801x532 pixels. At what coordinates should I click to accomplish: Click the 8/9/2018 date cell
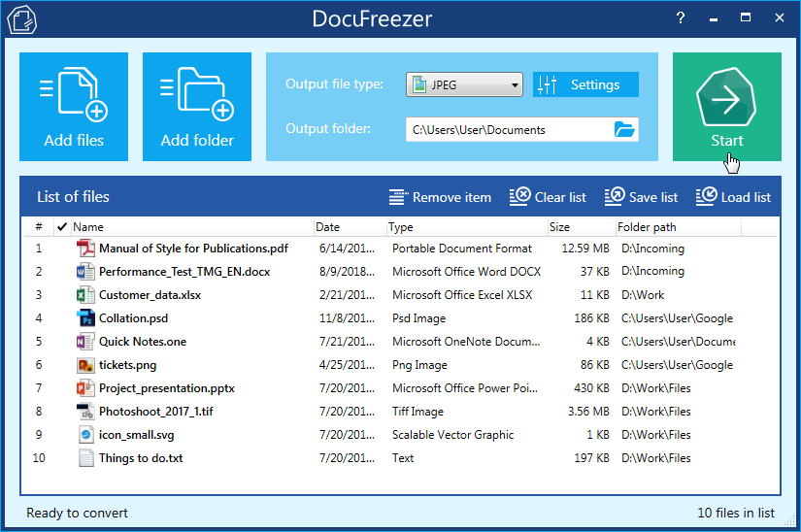[x=347, y=272]
